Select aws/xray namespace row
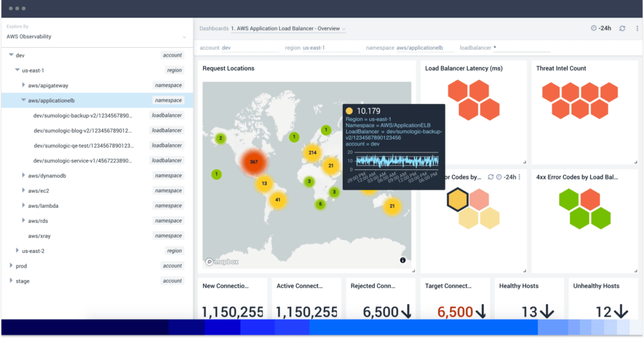 point(97,235)
